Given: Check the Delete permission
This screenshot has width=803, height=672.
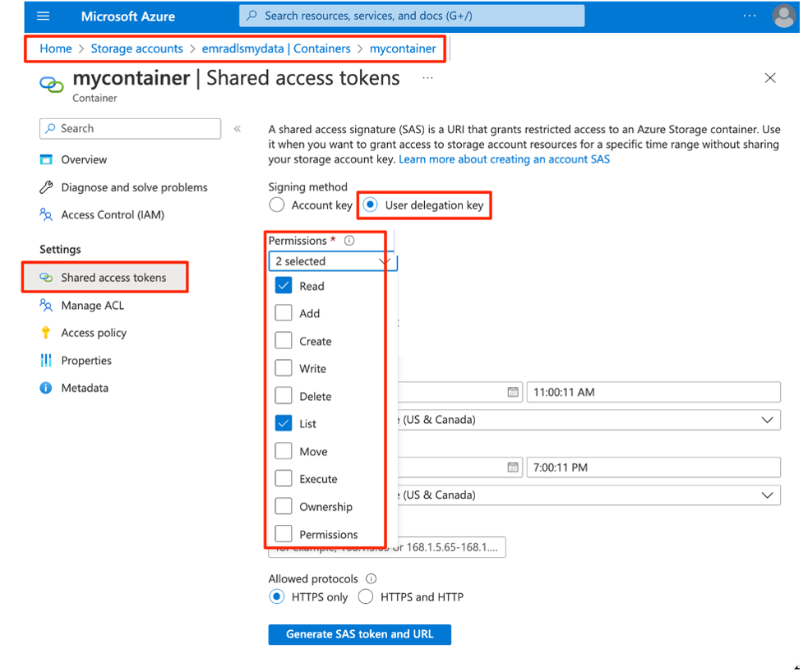Looking at the screenshot, I should click(x=284, y=396).
